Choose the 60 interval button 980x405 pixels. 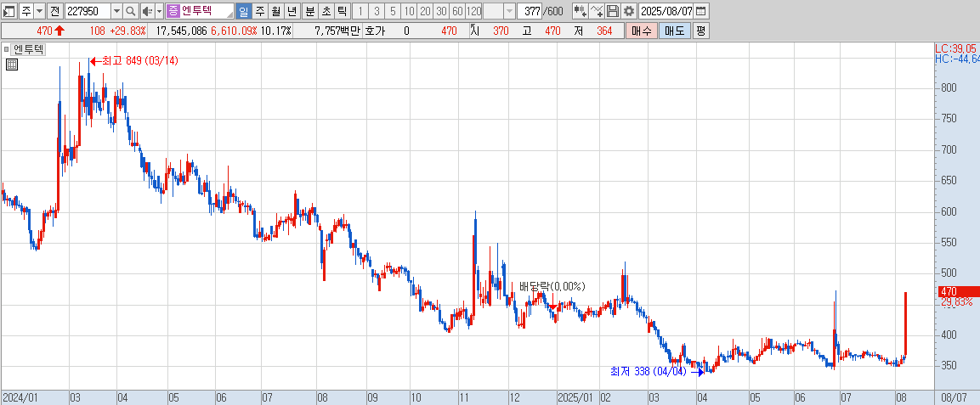(457, 10)
